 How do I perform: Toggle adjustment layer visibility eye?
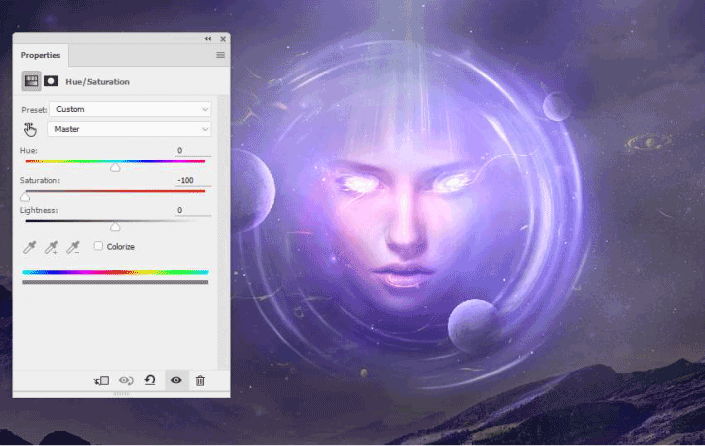click(x=176, y=380)
